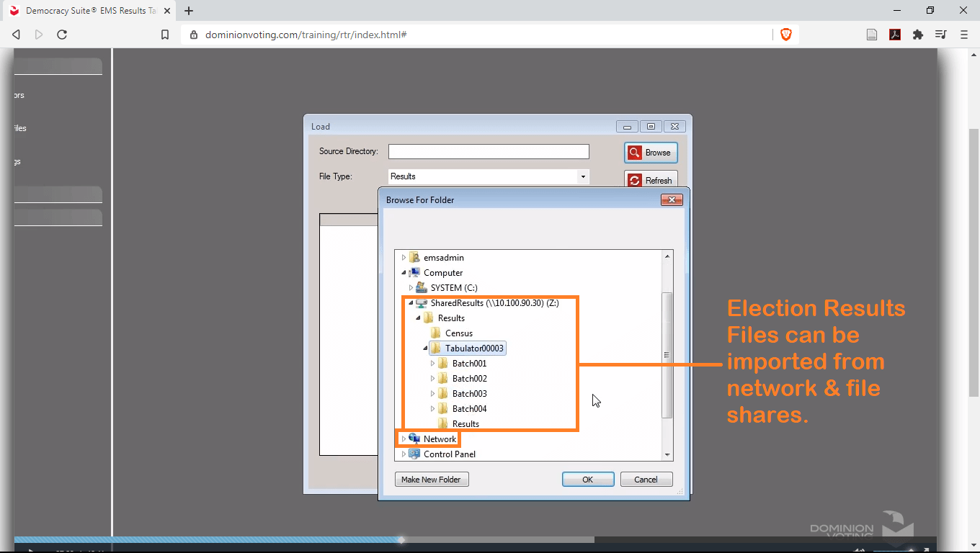Select the Results folder under Tabulator00003
This screenshot has height=553, width=980.
tap(465, 424)
